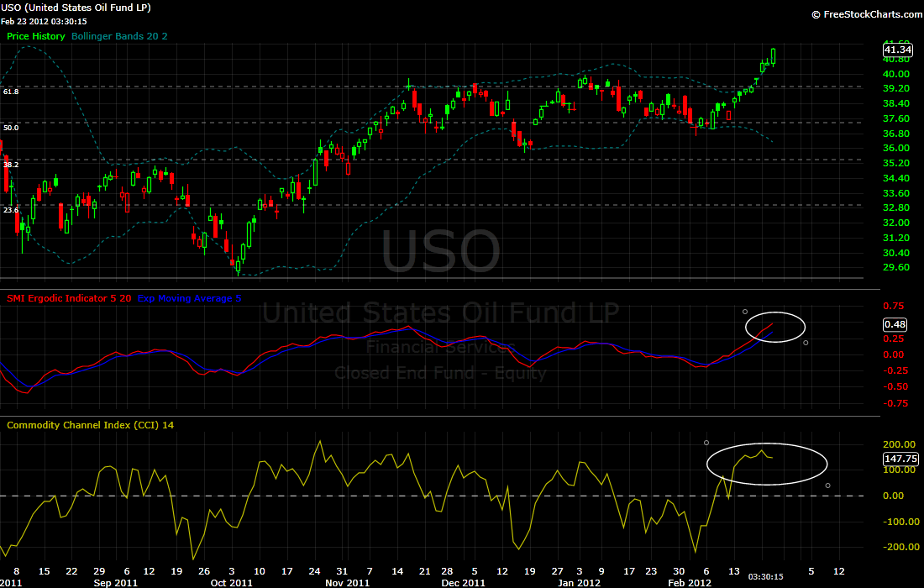This screenshot has width=924, height=588.
Task: Click the CCI value tag 147.75
Action: pyautogui.click(x=901, y=459)
